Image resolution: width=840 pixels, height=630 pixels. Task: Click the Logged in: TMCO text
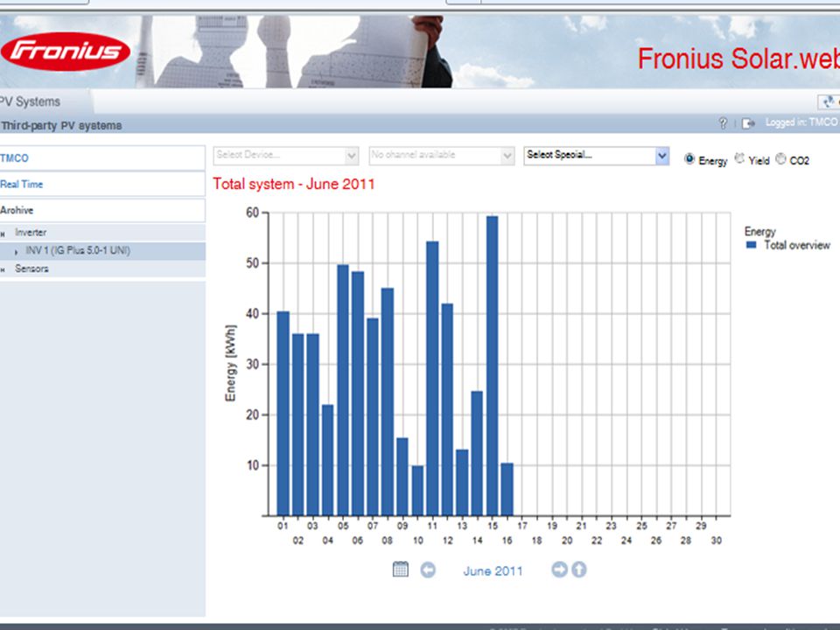pyautogui.click(x=801, y=122)
